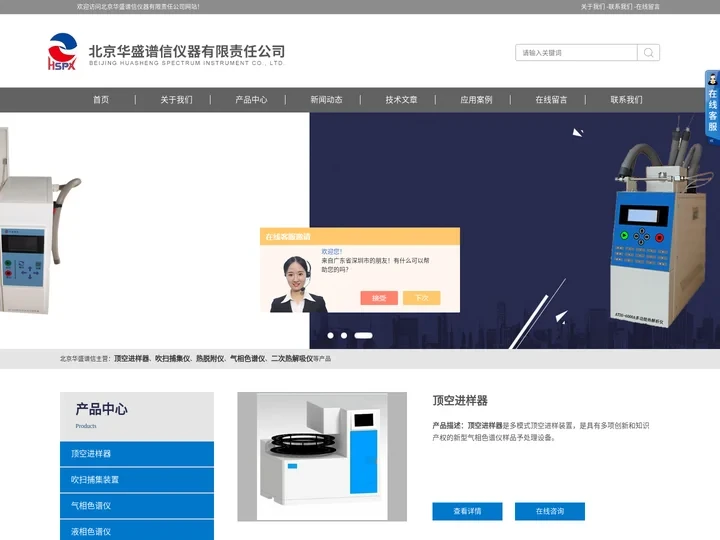Open the 在线客服 side tab

pyautogui.click(x=712, y=107)
